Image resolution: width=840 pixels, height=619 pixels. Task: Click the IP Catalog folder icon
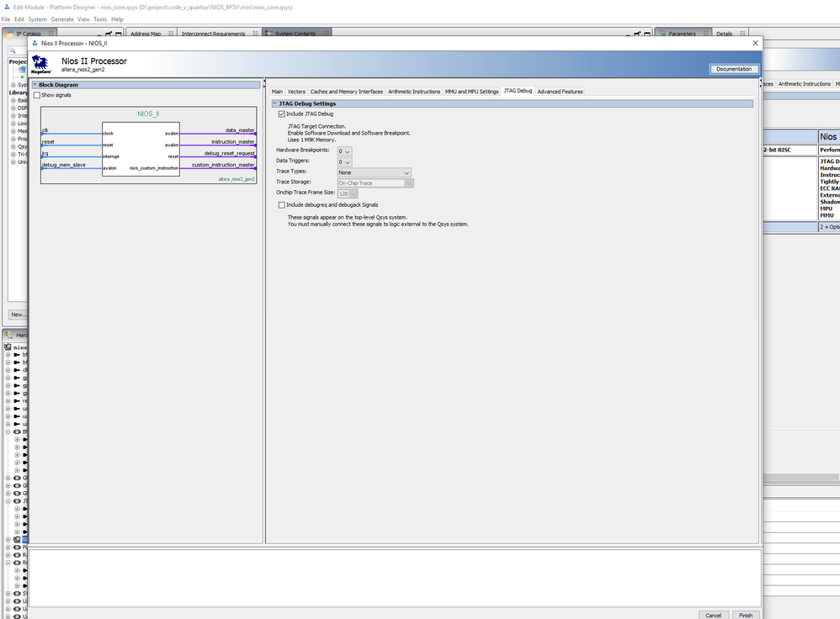[x=9, y=34]
